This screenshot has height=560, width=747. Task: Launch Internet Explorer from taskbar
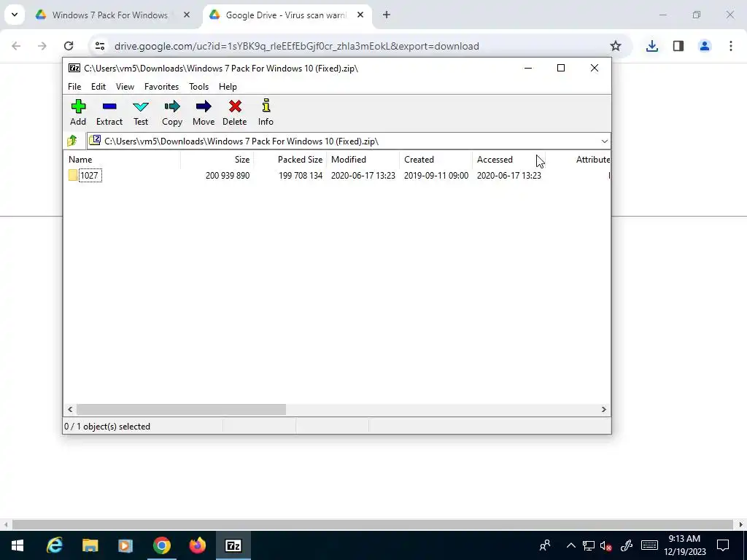click(54, 545)
